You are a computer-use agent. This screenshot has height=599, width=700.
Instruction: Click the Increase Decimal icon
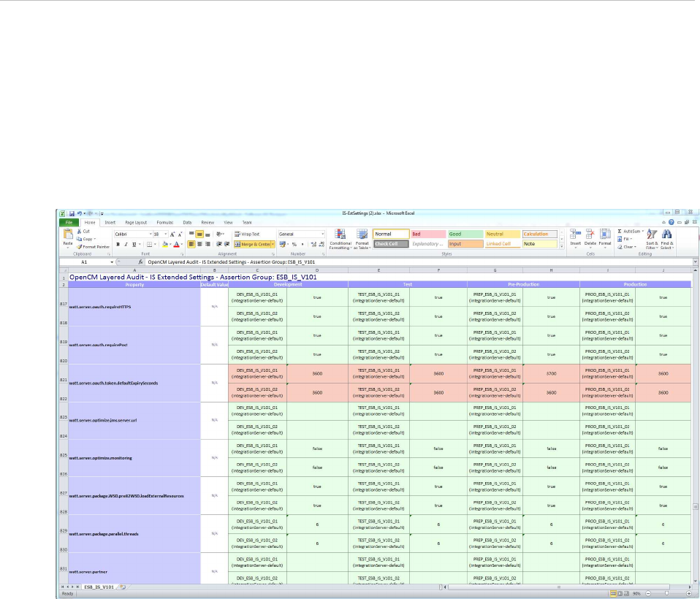[314, 244]
